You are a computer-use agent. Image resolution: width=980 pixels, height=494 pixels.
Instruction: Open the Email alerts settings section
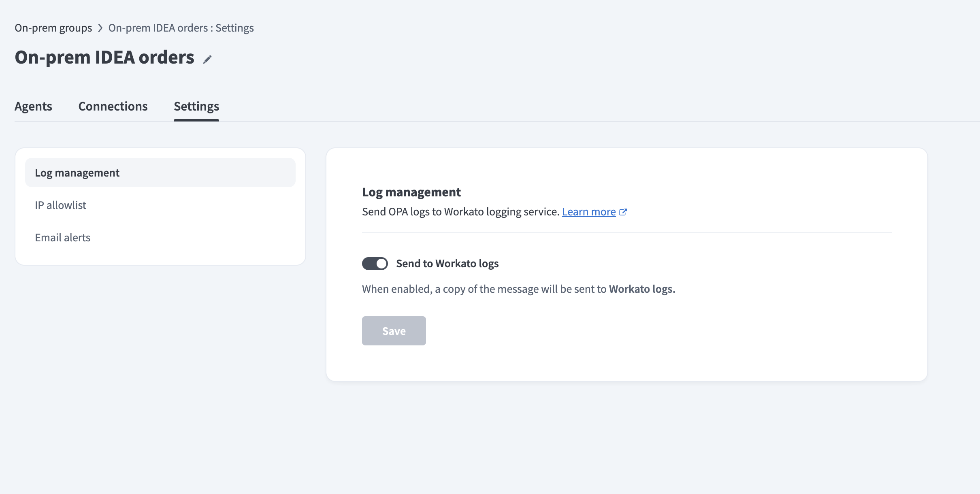tap(63, 237)
